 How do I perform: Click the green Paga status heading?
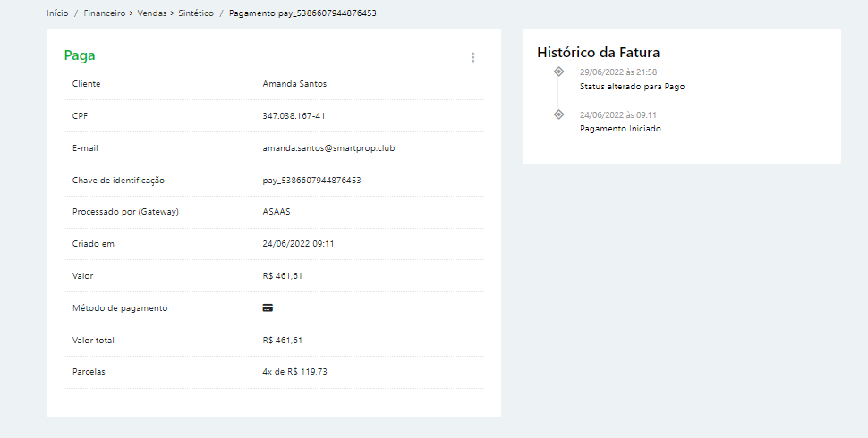point(80,55)
